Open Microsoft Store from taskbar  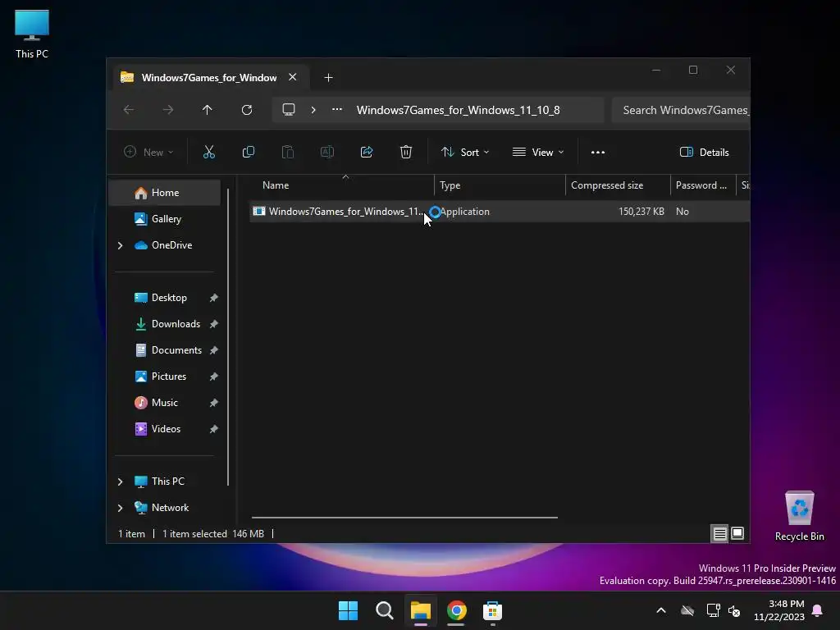[x=492, y=610]
